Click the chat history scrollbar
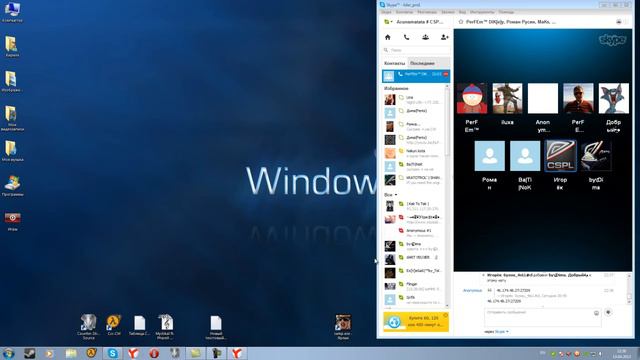 [x=629, y=289]
